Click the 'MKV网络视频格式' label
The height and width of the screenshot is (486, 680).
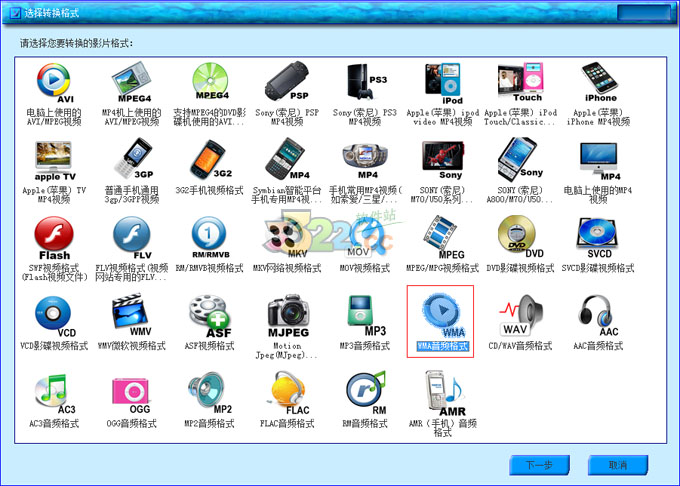tap(287, 268)
